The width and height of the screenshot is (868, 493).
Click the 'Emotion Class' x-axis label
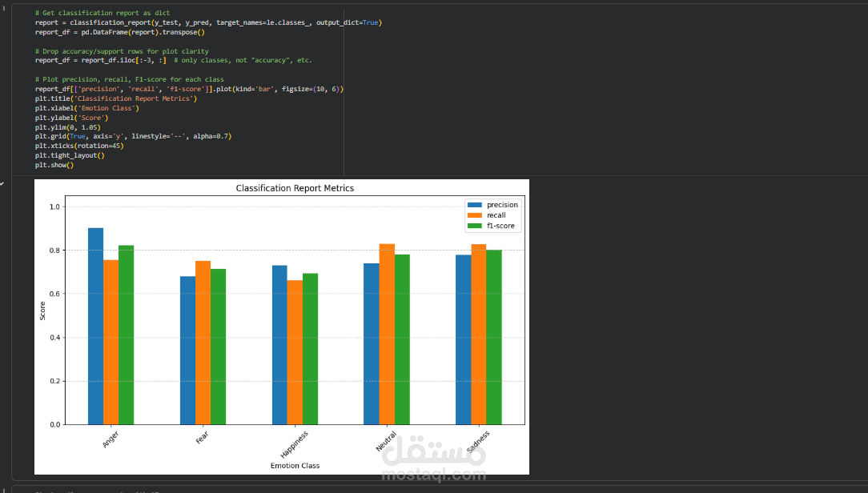coord(295,465)
